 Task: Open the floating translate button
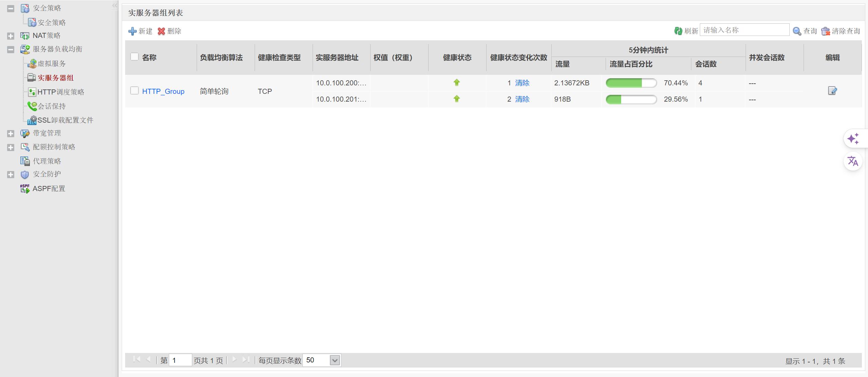point(853,161)
